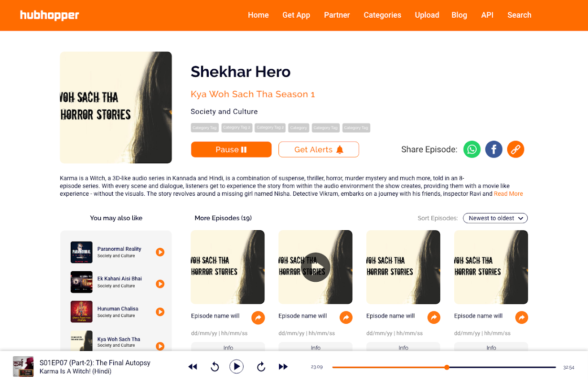This screenshot has height=382, width=588.
Task: Expand Info on second episode card
Action: pos(315,348)
